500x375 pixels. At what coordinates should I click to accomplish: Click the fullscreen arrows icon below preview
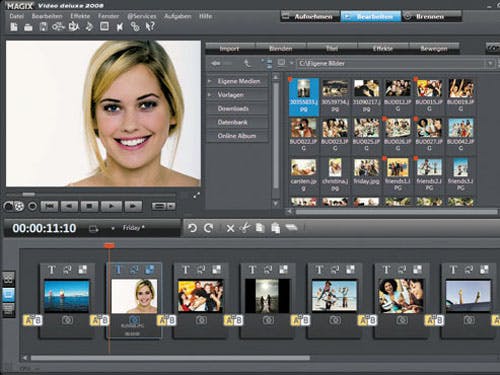tap(197, 196)
